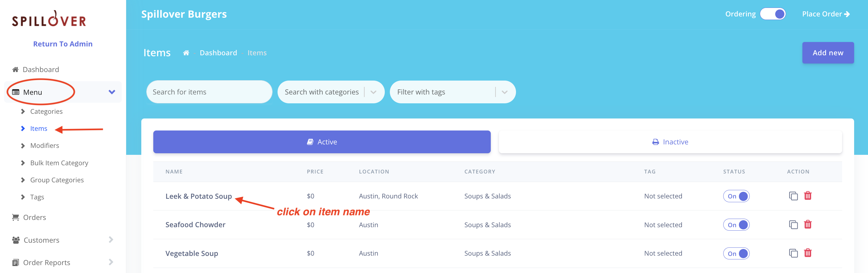Delete the Leek & Potato Soup item
Screen dimensions: 868x273
point(808,196)
